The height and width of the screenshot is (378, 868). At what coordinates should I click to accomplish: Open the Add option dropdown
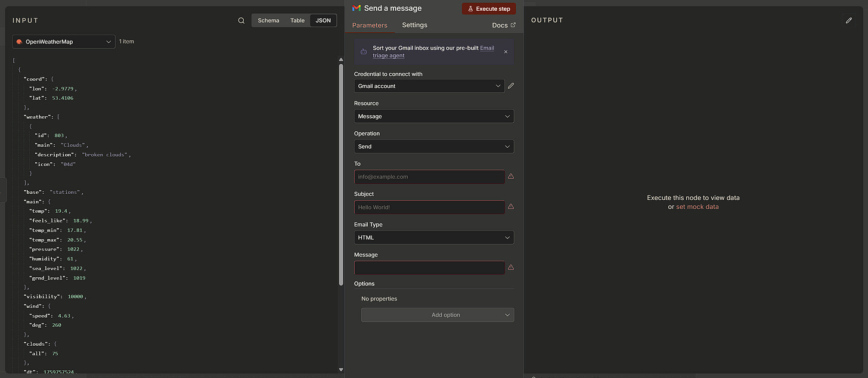(x=438, y=315)
